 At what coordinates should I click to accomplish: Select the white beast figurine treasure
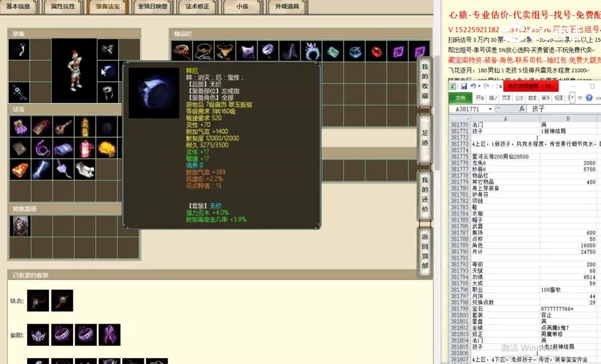coord(85,169)
